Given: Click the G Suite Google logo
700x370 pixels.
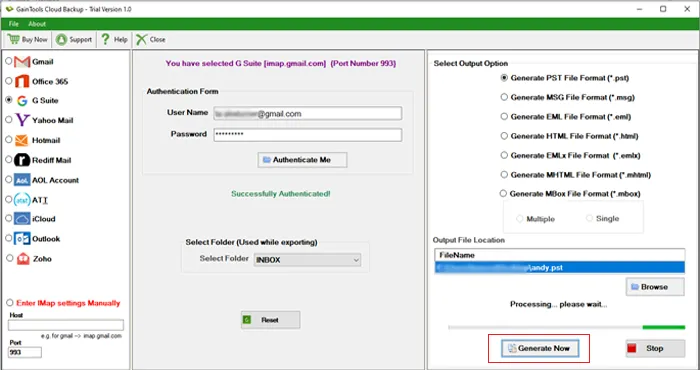Looking at the screenshot, I should 22,101.
